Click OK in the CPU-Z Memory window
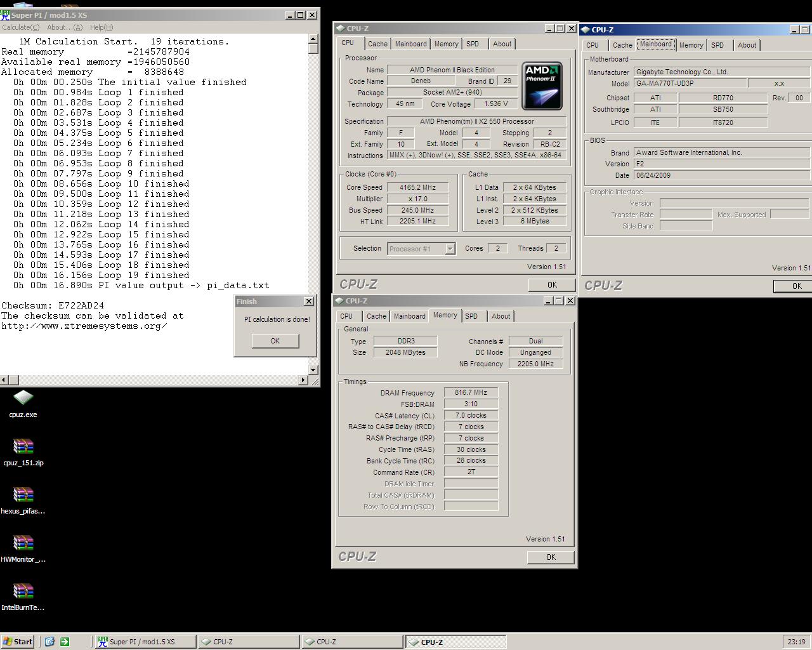The height and width of the screenshot is (650, 812). point(551,557)
